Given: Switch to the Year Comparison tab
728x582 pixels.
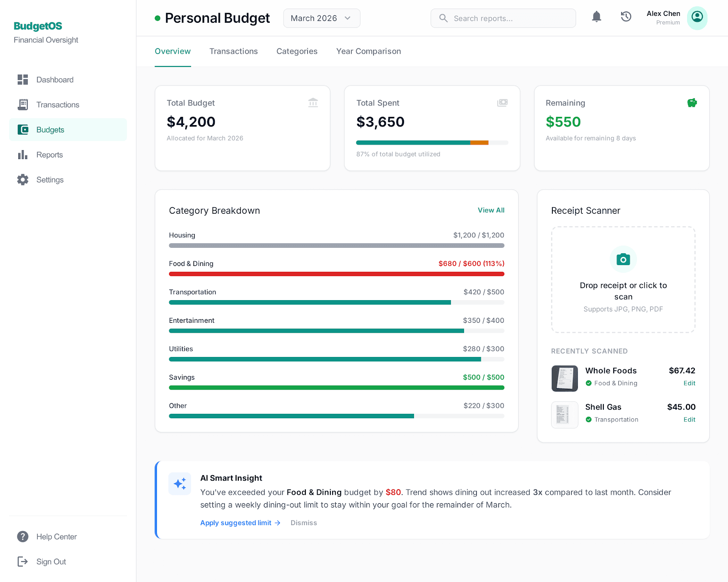Looking at the screenshot, I should point(368,51).
